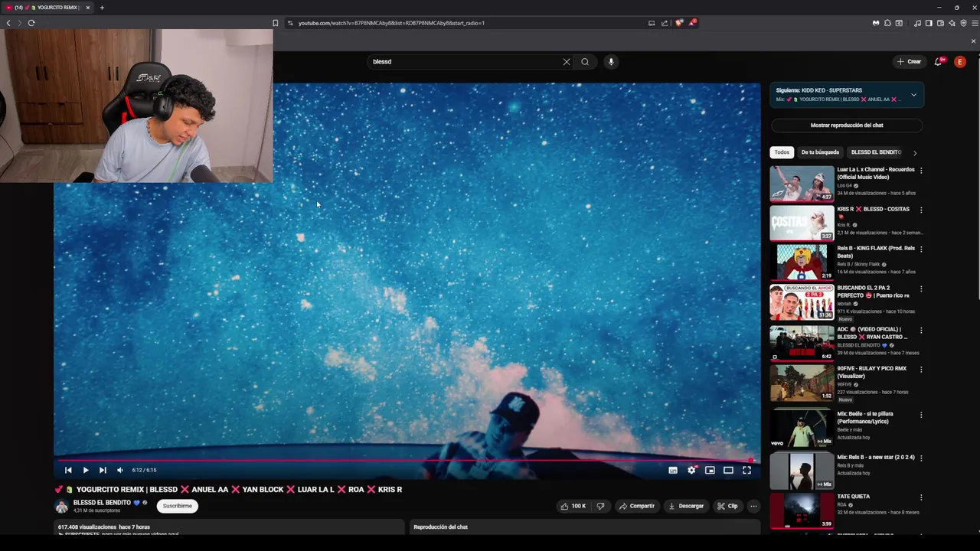Open options menu for Recuerdos video
Image resolution: width=980 pixels, height=551 pixels.
tap(921, 171)
